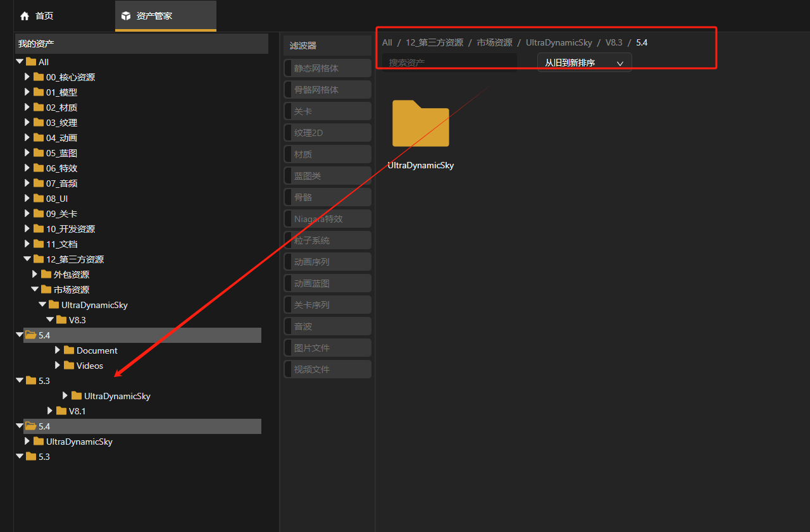Expand the 09_关卡 tree node
This screenshot has height=532, width=810.
click(x=27, y=214)
